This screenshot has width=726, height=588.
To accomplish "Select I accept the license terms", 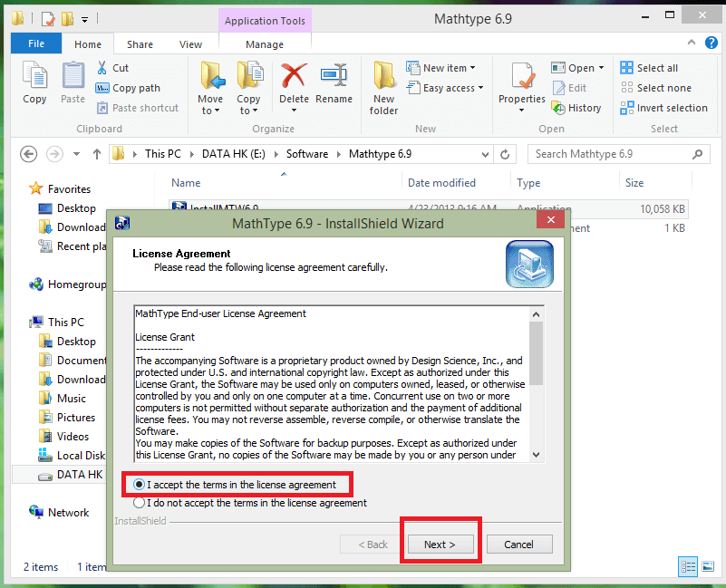I will click(235, 485).
